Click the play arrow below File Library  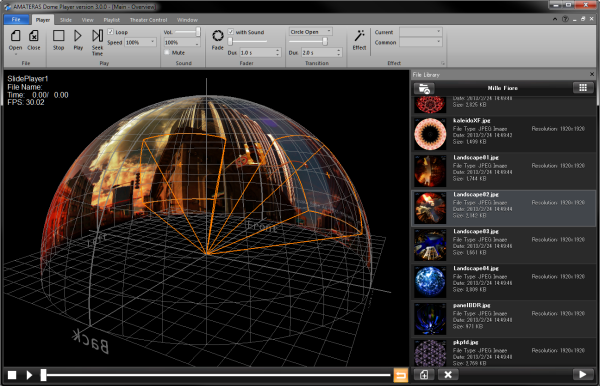pos(583,375)
